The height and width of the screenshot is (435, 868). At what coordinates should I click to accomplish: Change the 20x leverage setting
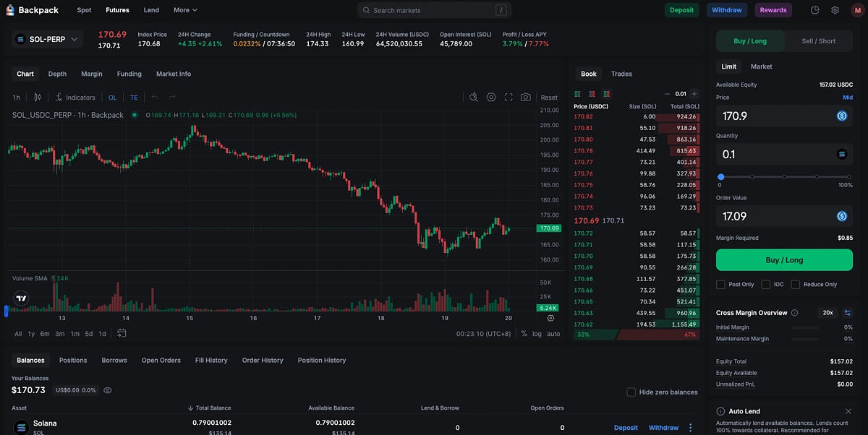(827, 313)
